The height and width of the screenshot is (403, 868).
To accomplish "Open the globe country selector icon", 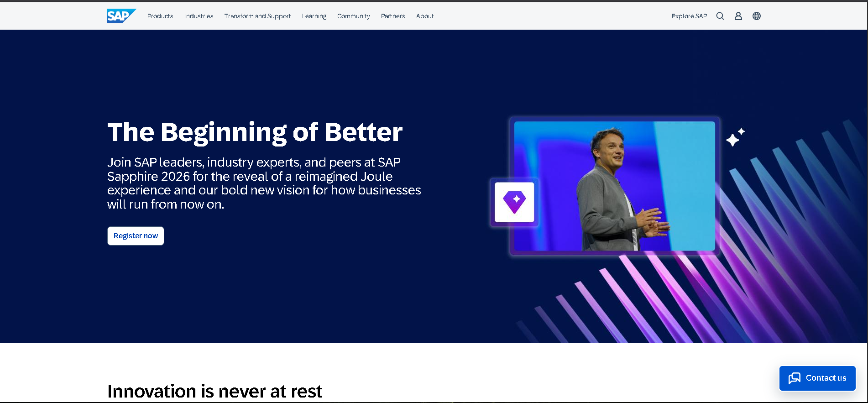I will tap(757, 16).
